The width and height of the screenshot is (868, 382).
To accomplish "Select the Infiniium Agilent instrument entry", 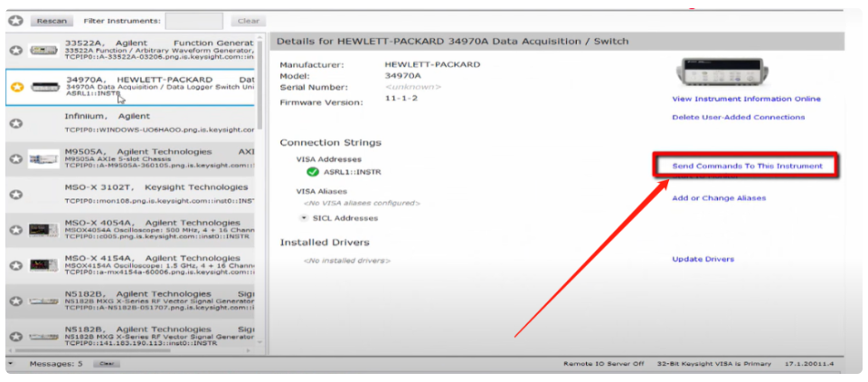I will point(130,123).
